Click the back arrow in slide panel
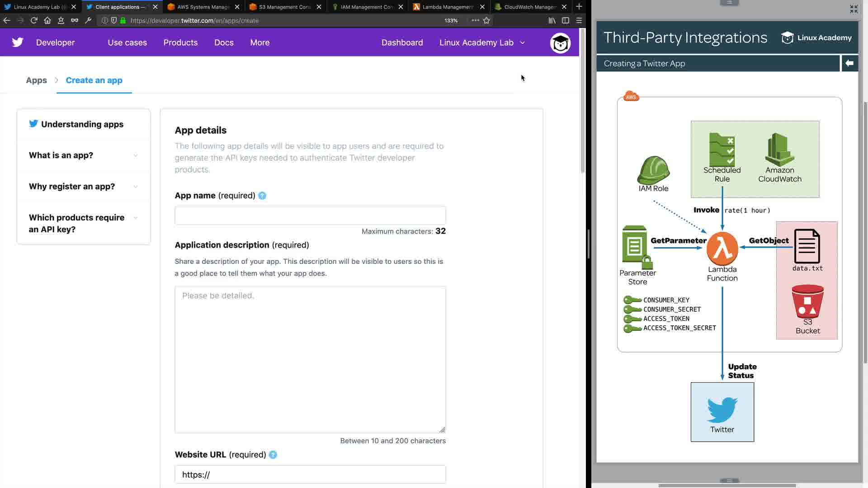Image resolution: width=868 pixels, height=488 pixels. click(849, 63)
